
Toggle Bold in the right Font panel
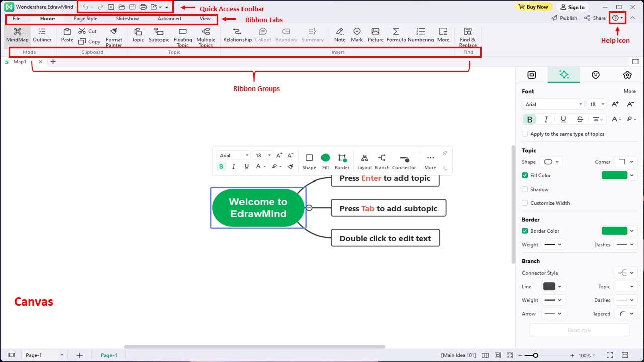530,119
